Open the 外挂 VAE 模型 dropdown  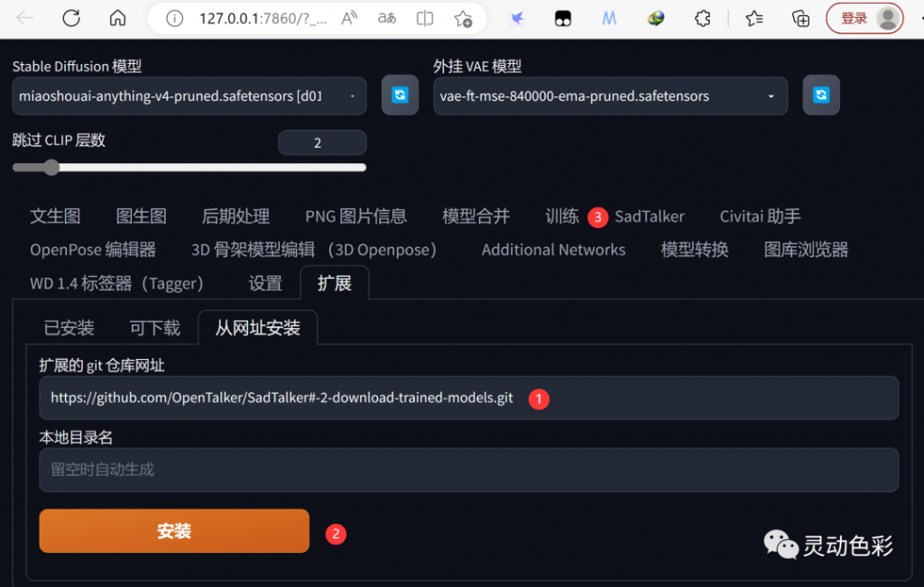click(x=610, y=96)
